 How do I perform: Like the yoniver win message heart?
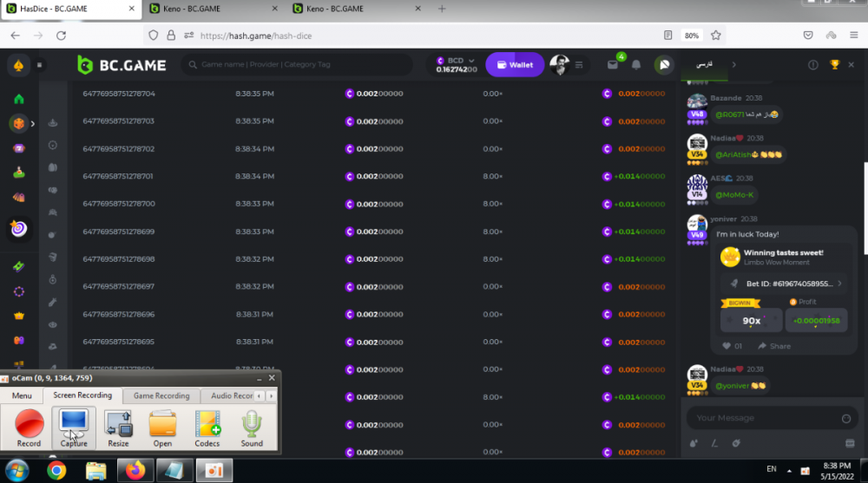tap(727, 346)
